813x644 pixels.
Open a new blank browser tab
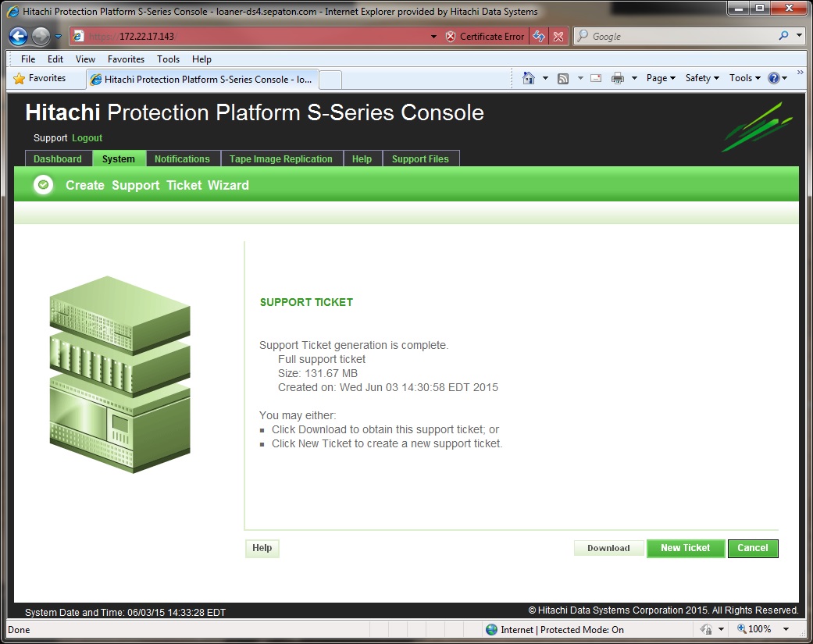pyautogui.click(x=330, y=80)
